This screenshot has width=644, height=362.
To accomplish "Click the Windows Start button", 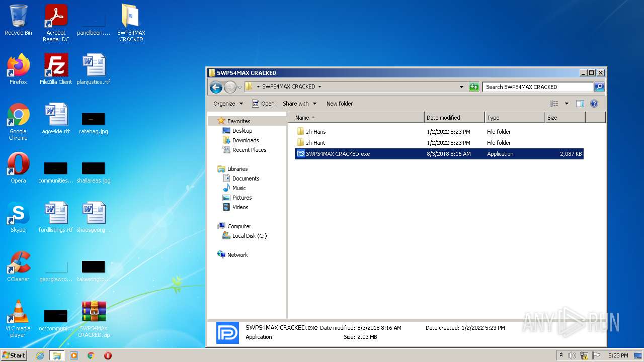I will (14, 355).
